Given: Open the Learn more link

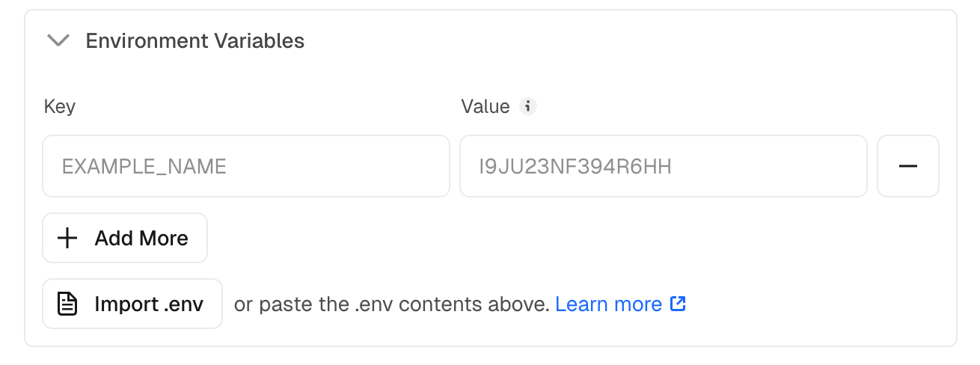Looking at the screenshot, I should pos(608,304).
